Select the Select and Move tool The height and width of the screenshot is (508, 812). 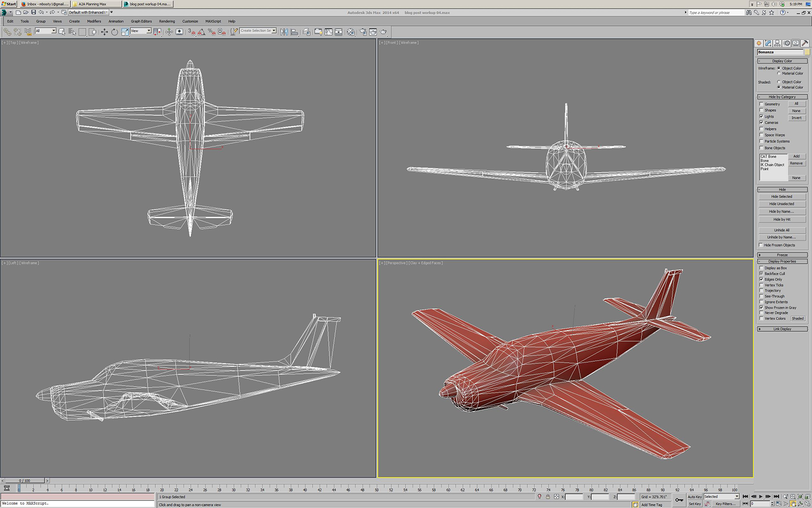click(x=104, y=31)
